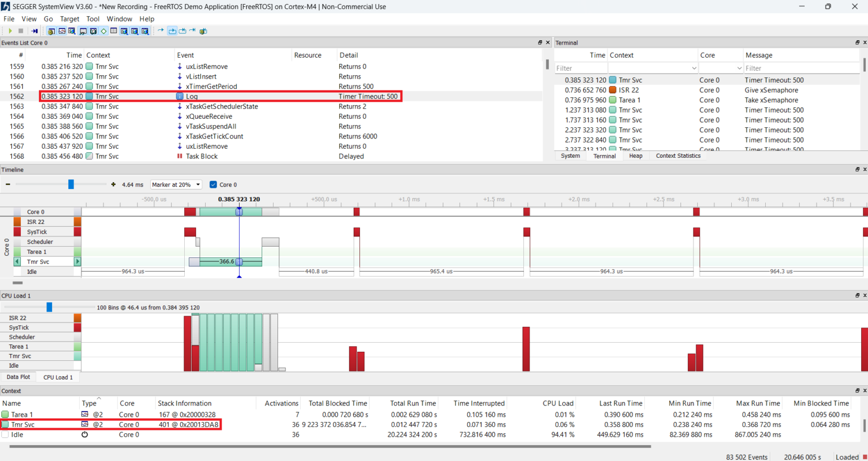868x461 pixels.
Task: Zoom out timeline with the minus icon
Action: pos(8,184)
